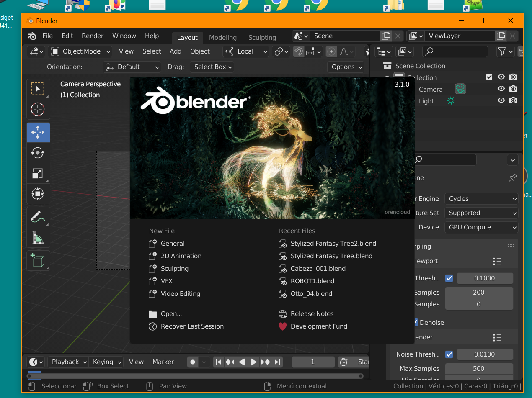The height and width of the screenshot is (398, 532).
Task: Select the Cursor tool
Action: (38, 110)
